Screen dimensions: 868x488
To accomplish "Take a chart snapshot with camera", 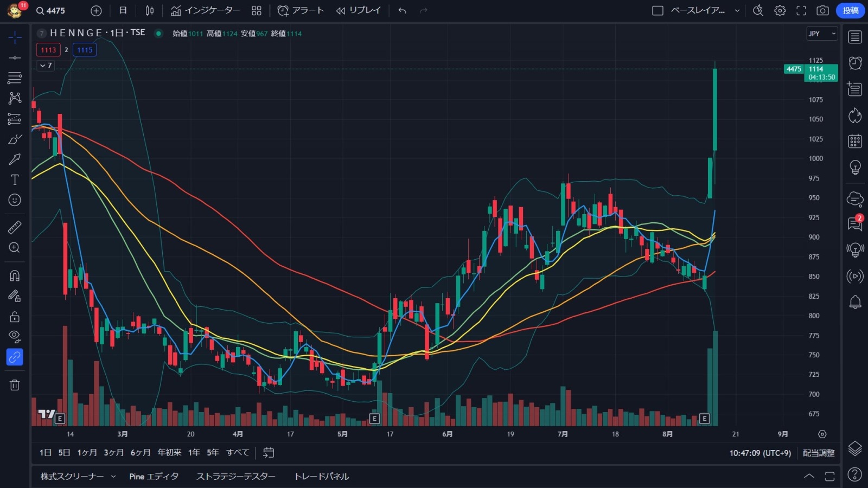I will (x=822, y=10).
